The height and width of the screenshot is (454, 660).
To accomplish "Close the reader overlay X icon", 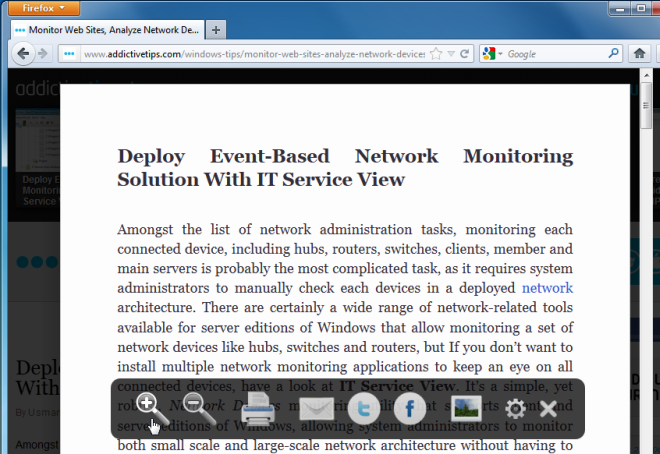I will point(548,409).
